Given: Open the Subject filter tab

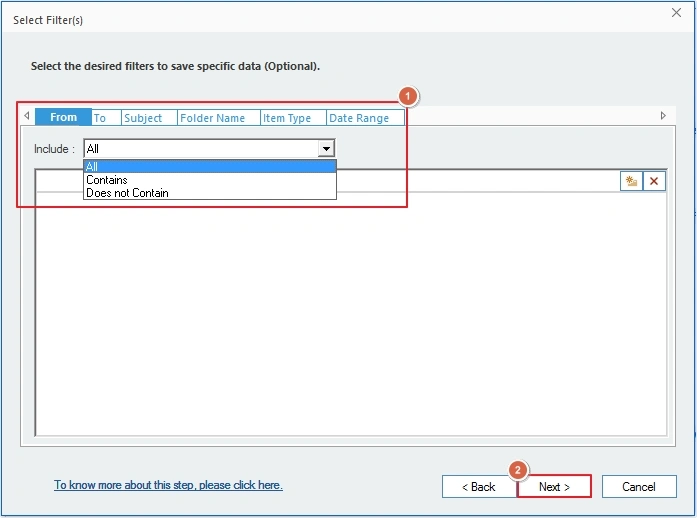Looking at the screenshot, I should [x=149, y=118].
